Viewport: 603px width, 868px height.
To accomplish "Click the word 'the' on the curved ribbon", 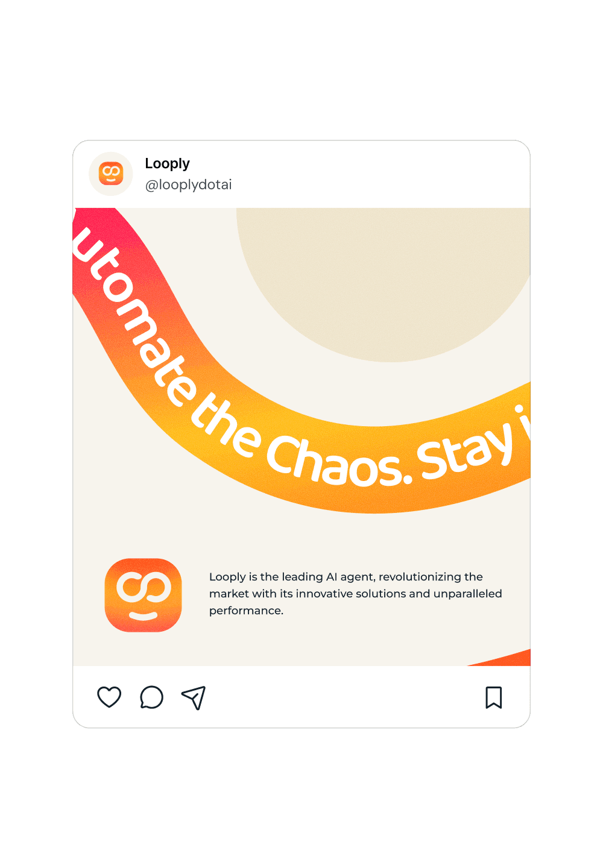I will point(226,425).
